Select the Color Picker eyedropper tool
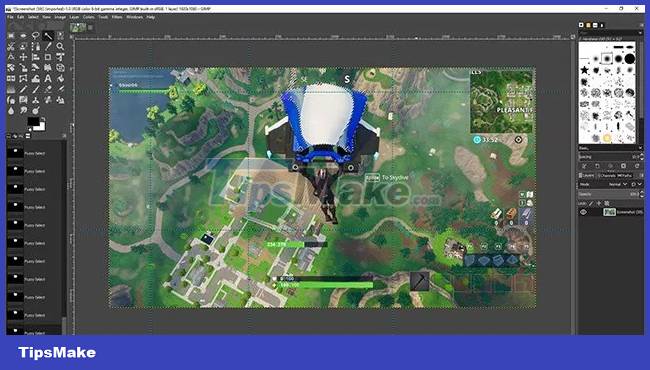The width and height of the screenshot is (650, 370). pyautogui.click(x=48, y=46)
